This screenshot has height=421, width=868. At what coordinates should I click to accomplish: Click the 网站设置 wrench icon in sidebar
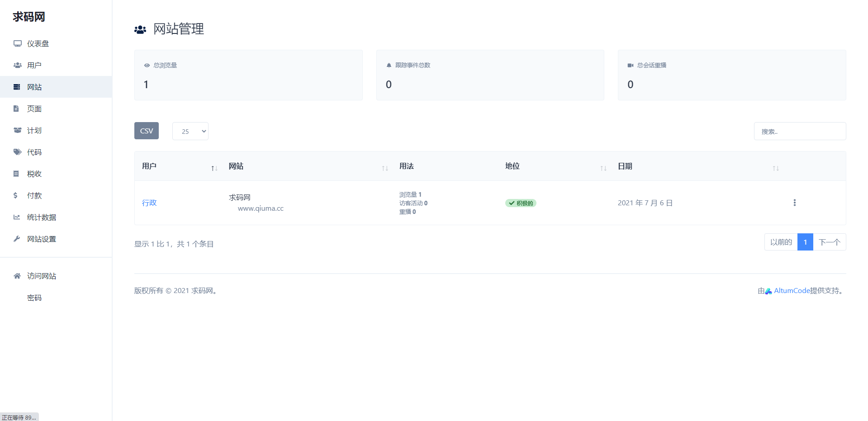coord(17,239)
